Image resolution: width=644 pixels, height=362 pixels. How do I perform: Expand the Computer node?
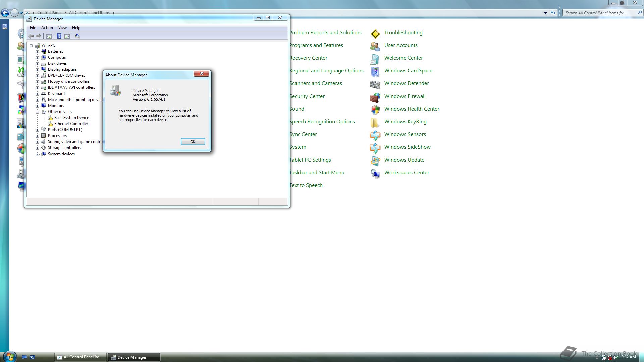(x=38, y=58)
